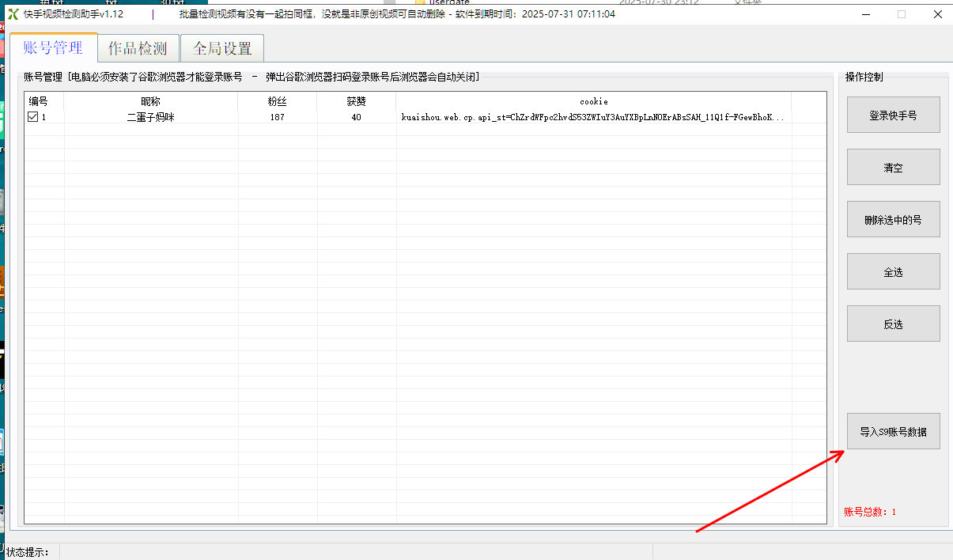Maximize the application window

902,14
